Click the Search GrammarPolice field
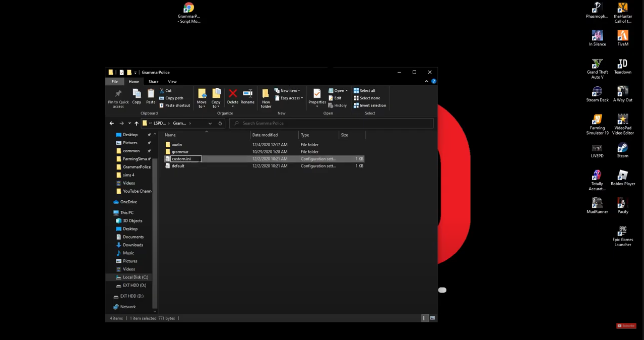The width and height of the screenshot is (644, 340). tap(333, 123)
